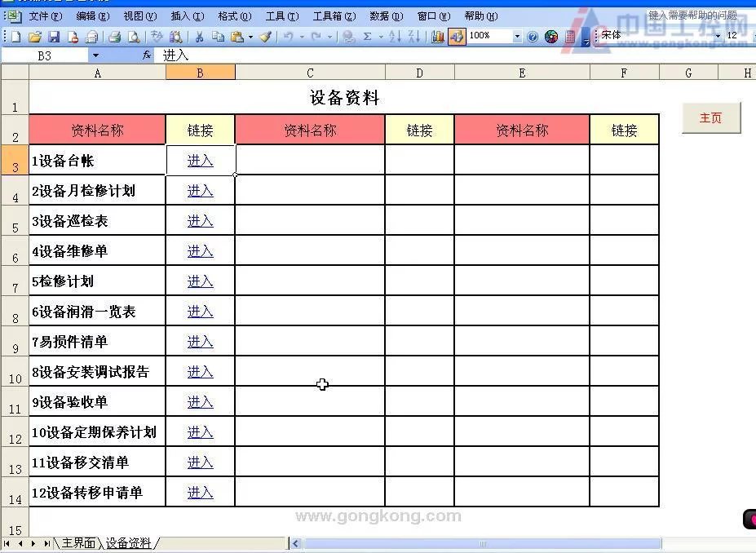Open the 编辑 menu

pos(93,16)
